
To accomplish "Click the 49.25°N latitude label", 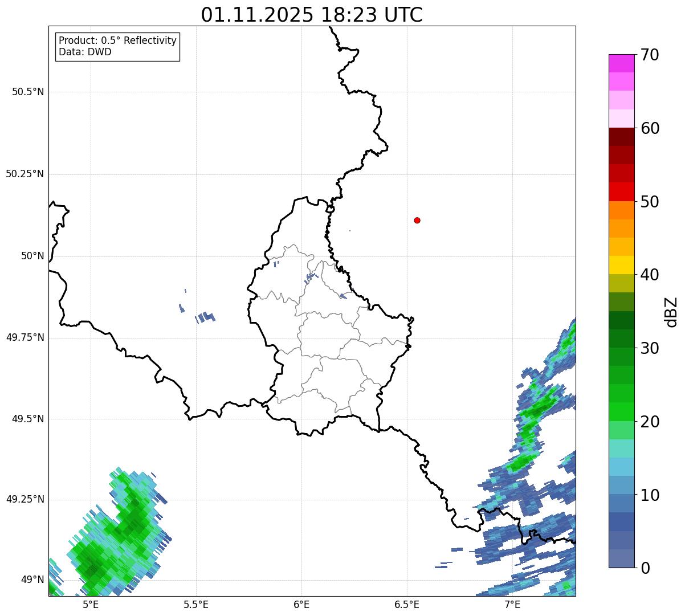I will tap(25, 499).
